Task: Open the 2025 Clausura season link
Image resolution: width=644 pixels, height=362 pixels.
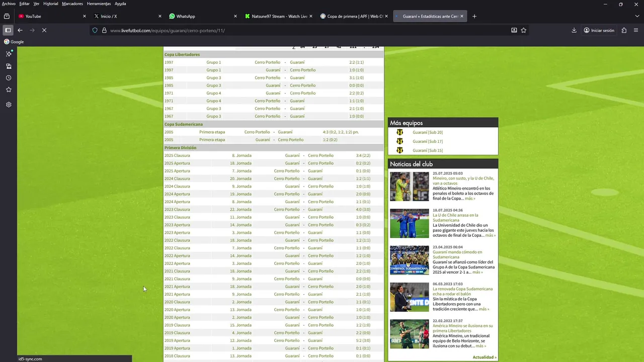Action: 177,155
